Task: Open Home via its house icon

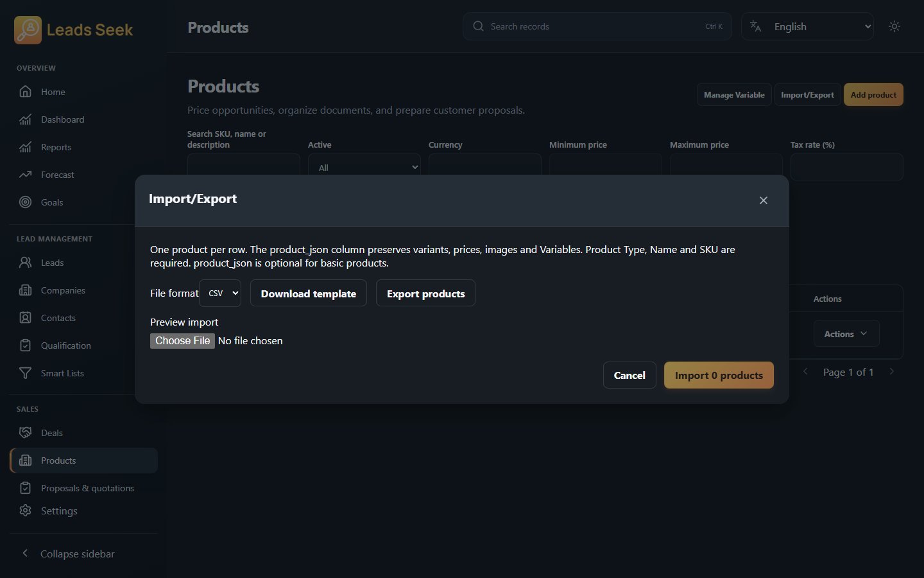Action: pos(25,92)
